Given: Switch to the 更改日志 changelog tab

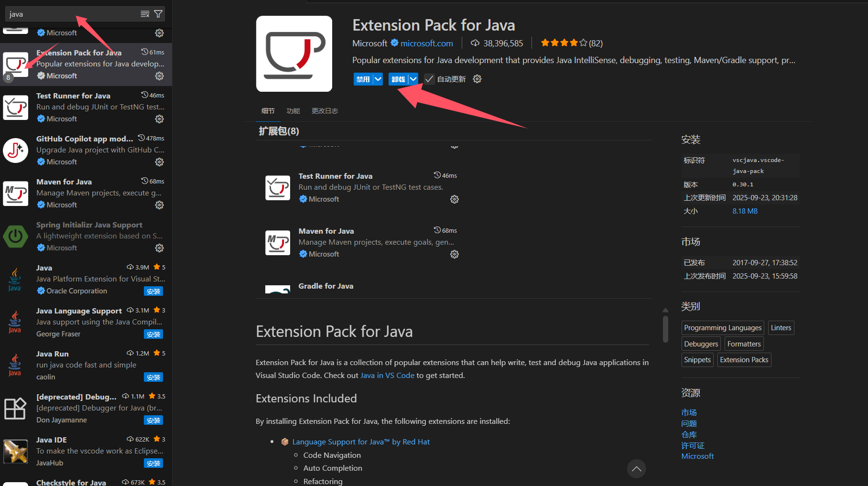Looking at the screenshot, I should 325,111.
